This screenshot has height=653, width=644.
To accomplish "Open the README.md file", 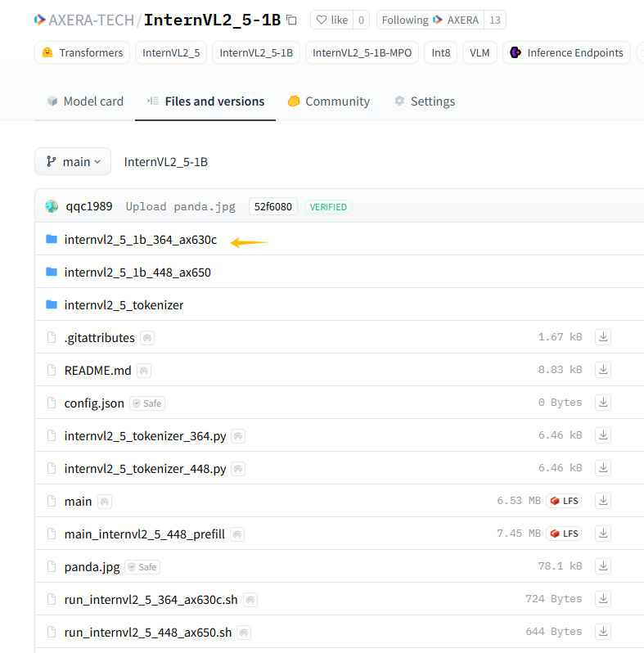I will (x=97, y=371).
